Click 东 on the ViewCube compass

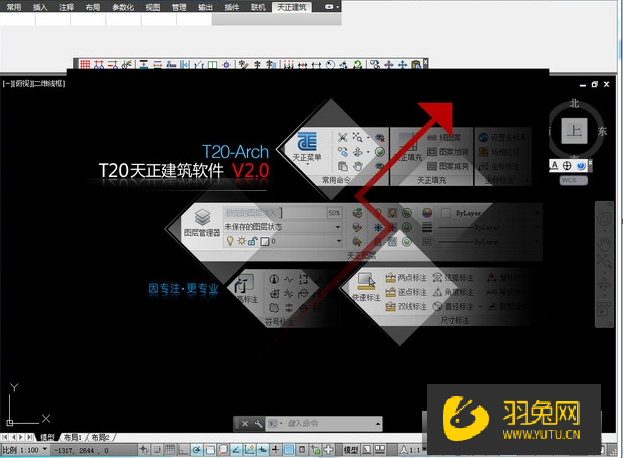tap(602, 131)
